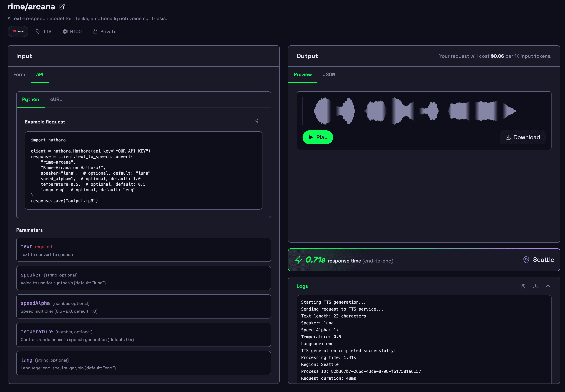Screen dimensions: 565x392
Task: Open the JSON output tab
Action: [329, 74]
